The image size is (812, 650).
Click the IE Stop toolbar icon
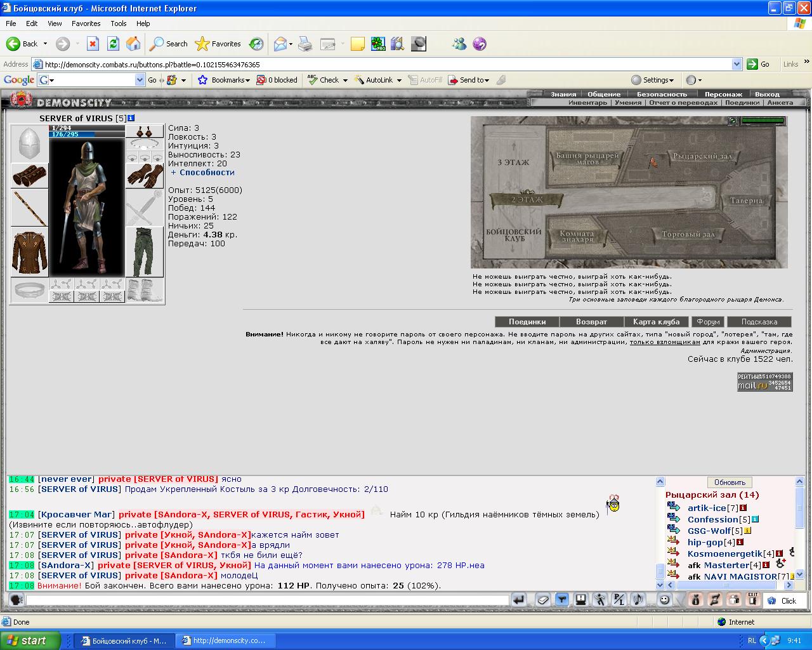coord(93,44)
